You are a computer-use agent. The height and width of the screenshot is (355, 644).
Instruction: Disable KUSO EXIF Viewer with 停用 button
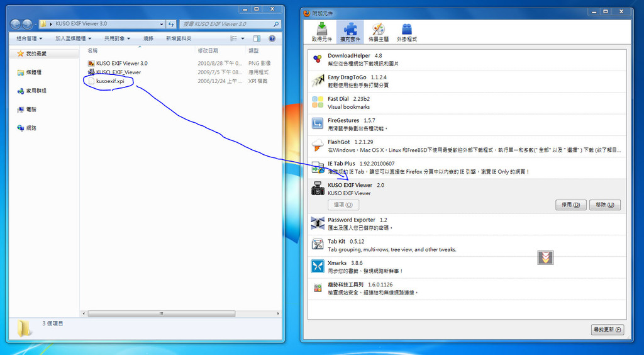(571, 205)
